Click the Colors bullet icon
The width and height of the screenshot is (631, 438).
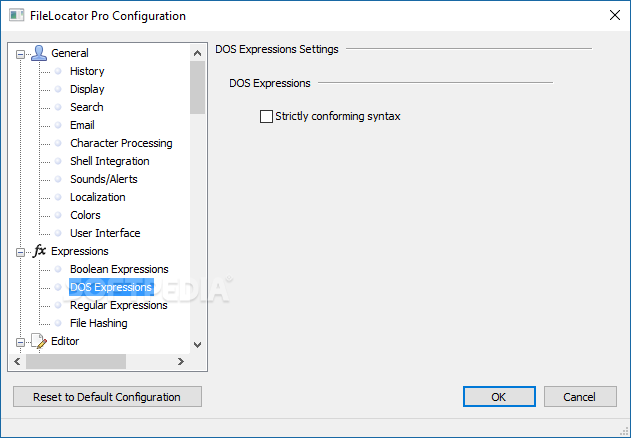point(58,215)
